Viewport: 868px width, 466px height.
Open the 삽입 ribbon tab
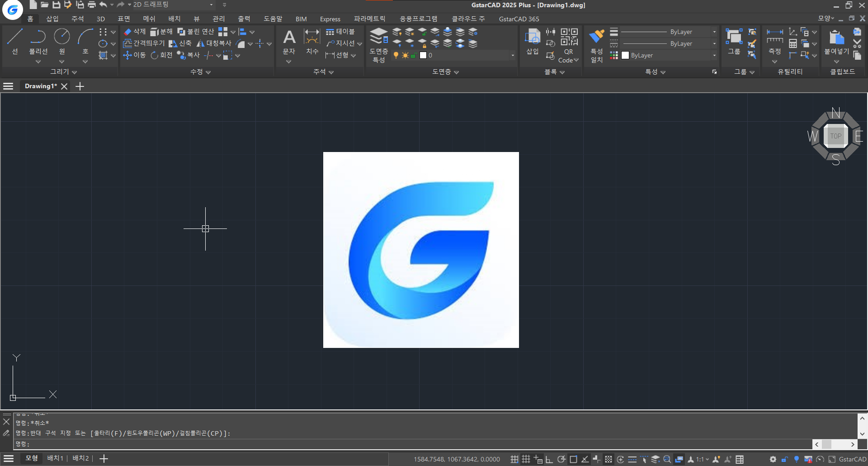click(52, 19)
